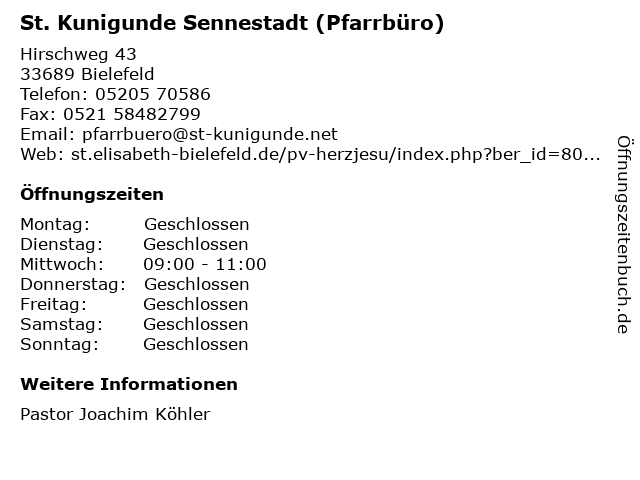The width and height of the screenshot is (640, 480).
Task: Click the St. Kunigunde Sennestadt (Pfarrbüro) heading
Action: pos(232,23)
